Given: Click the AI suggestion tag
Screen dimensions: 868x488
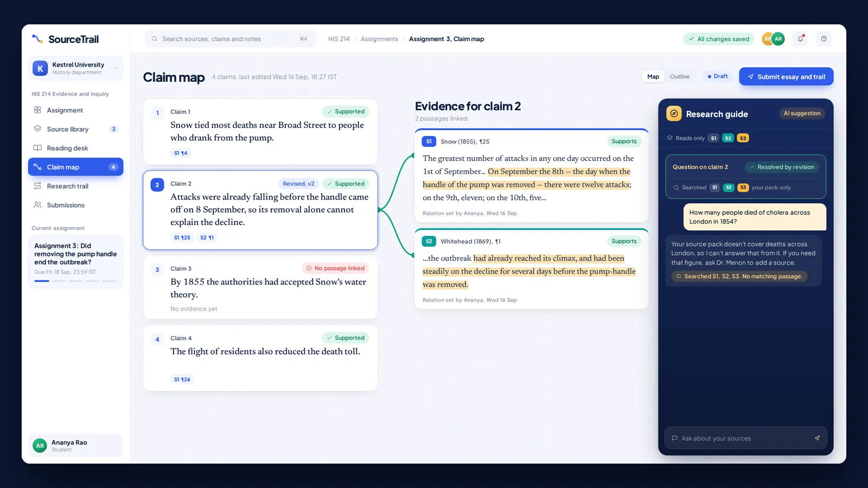Looking at the screenshot, I should pyautogui.click(x=802, y=113).
